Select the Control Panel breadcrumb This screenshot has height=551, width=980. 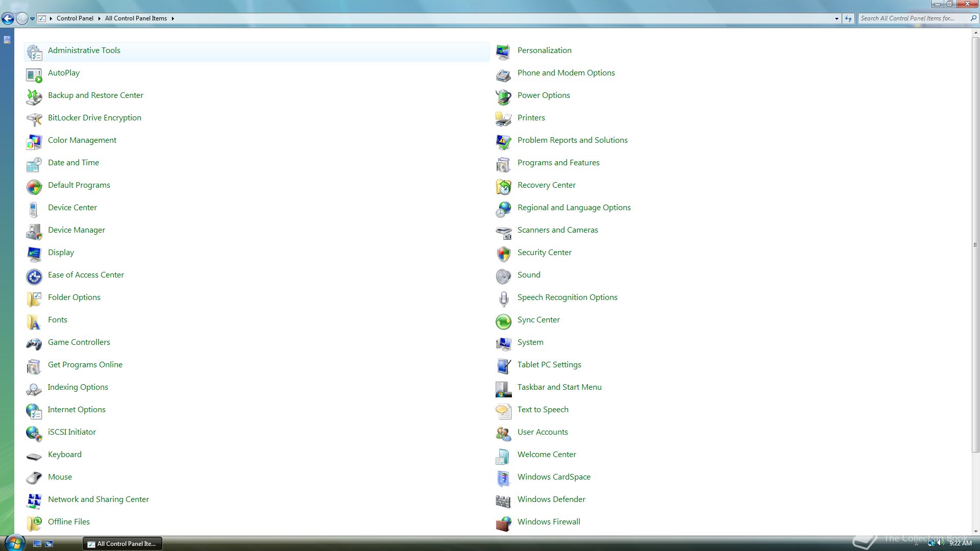tap(75, 18)
